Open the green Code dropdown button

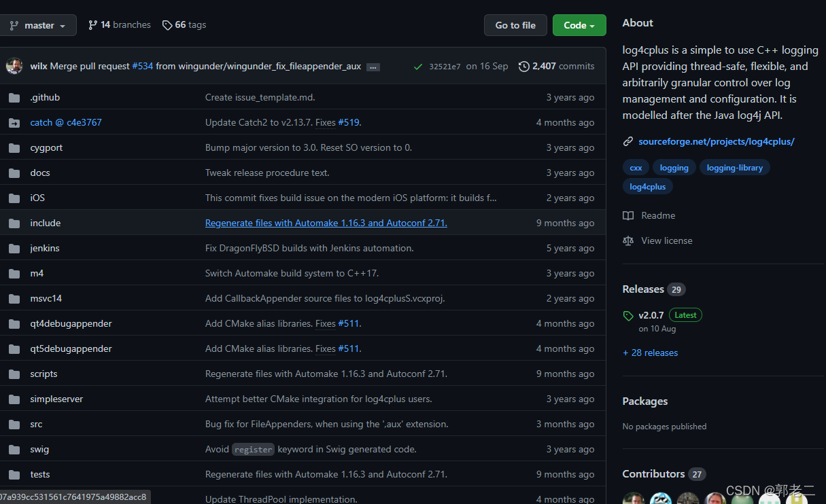pos(579,25)
